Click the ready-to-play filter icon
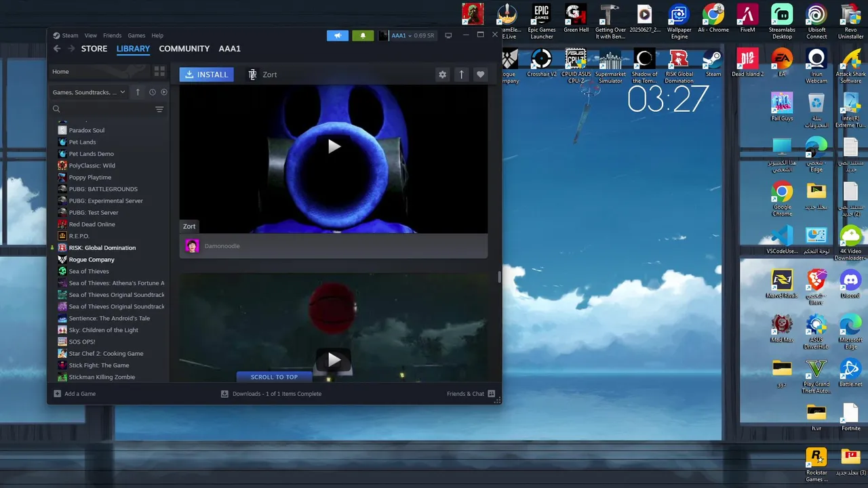The width and height of the screenshot is (868, 488). (x=163, y=92)
